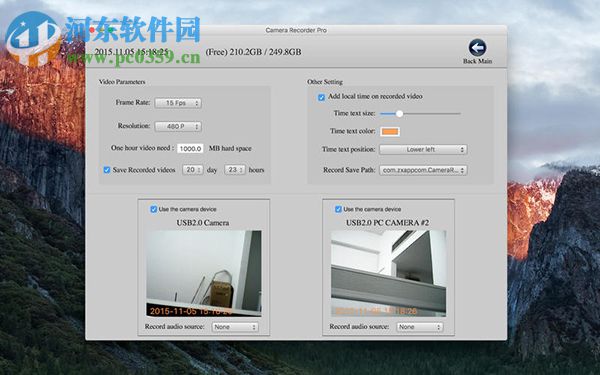Open the Frame Rate 15 Fps dropdown
Viewport: 600px width, 375px height.
point(178,103)
